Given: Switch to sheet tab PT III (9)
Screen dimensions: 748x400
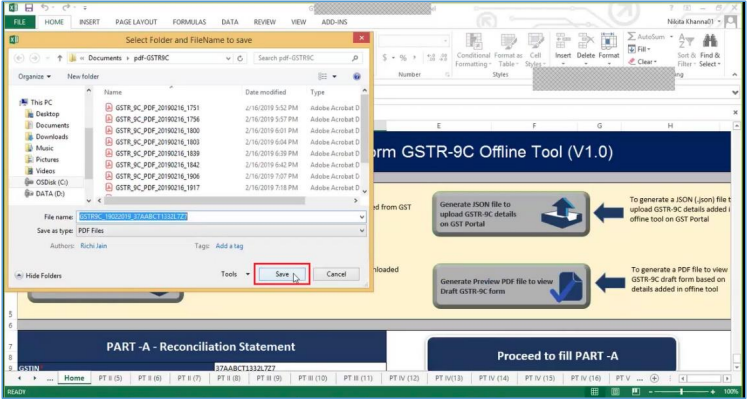Looking at the screenshot, I should [x=269, y=378].
